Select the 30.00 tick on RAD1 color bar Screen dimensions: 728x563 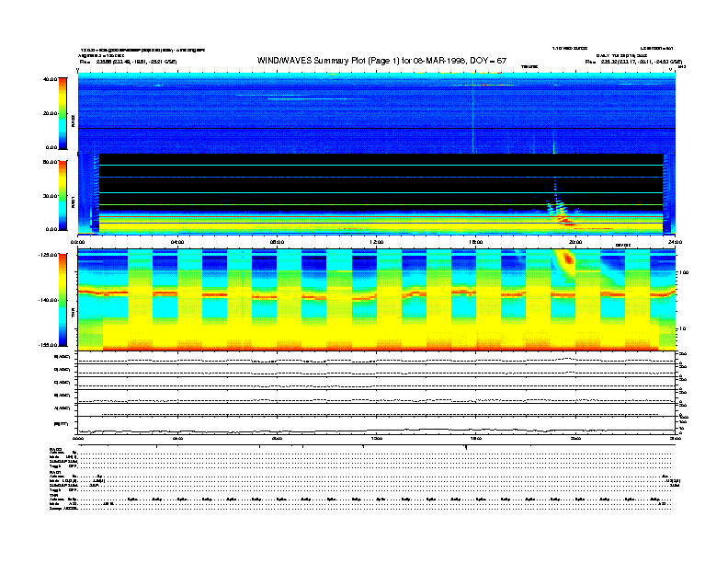tap(50, 196)
